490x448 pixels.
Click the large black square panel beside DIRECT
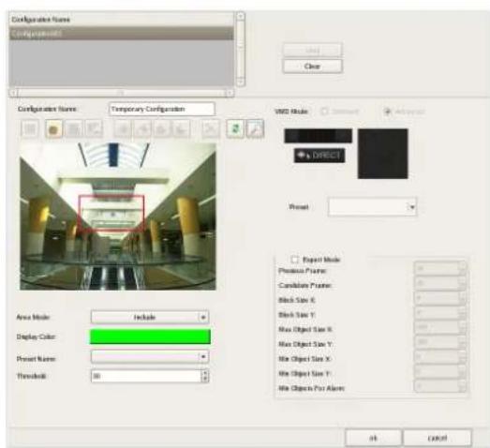383,154
